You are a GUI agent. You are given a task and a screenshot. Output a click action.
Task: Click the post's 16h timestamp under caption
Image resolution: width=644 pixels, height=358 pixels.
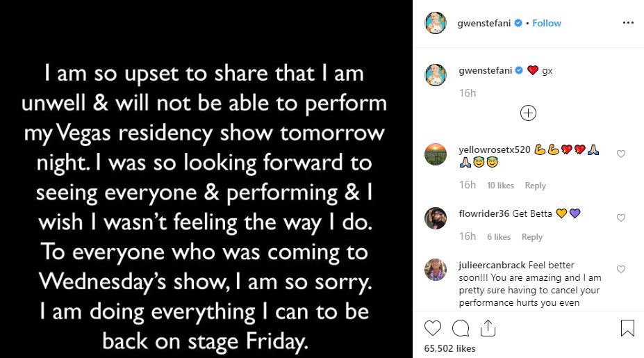click(467, 92)
